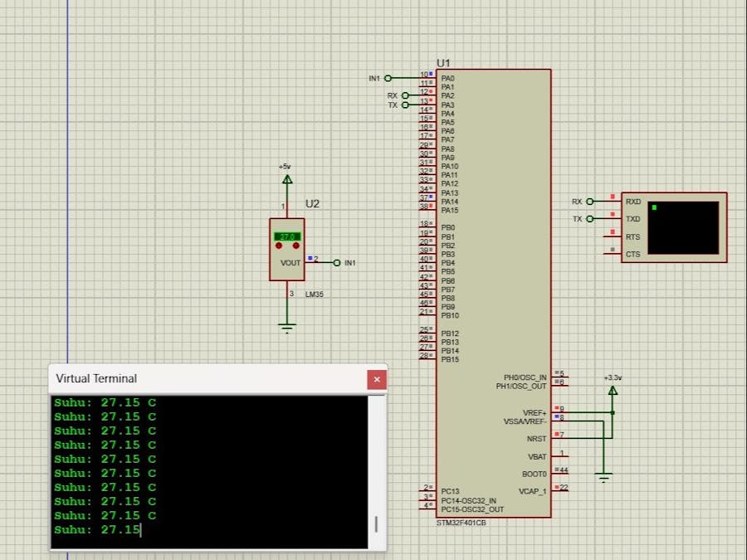This screenshot has width=747, height=560.
Task: Select the LM35 green temperature display
Action: coord(286,236)
